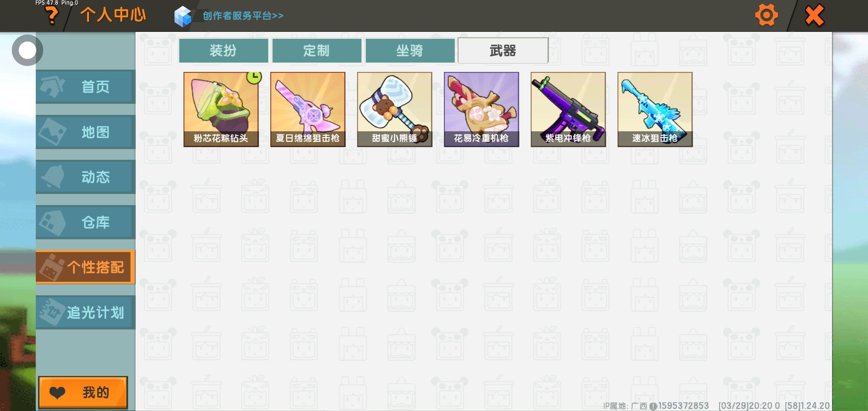Open settings with the orange gear icon
868x411 pixels.
[766, 15]
